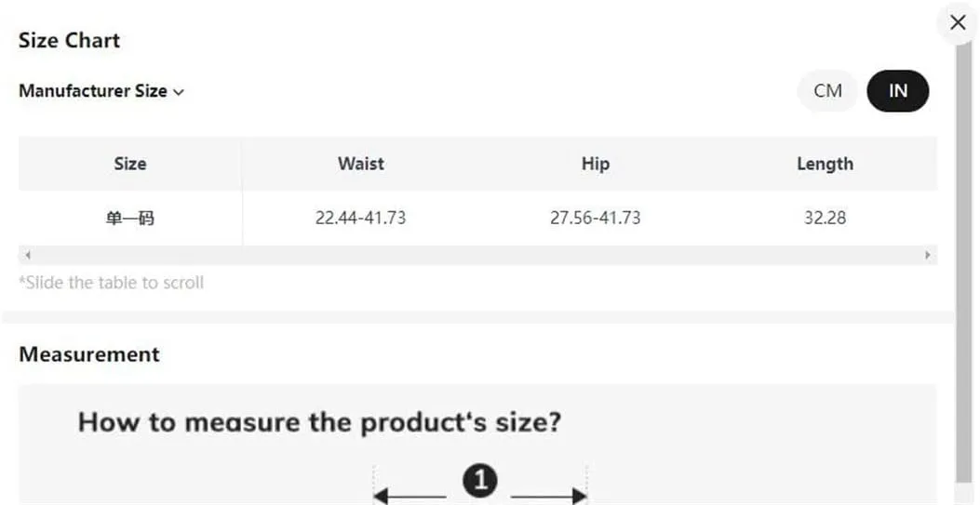Click the numbered 1 measurement marker

click(x=479, y=481)
